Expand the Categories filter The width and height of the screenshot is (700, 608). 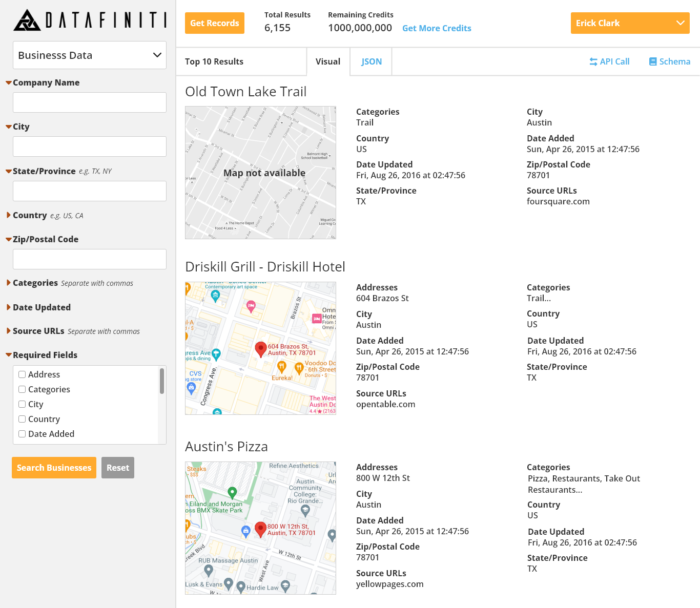9,283
